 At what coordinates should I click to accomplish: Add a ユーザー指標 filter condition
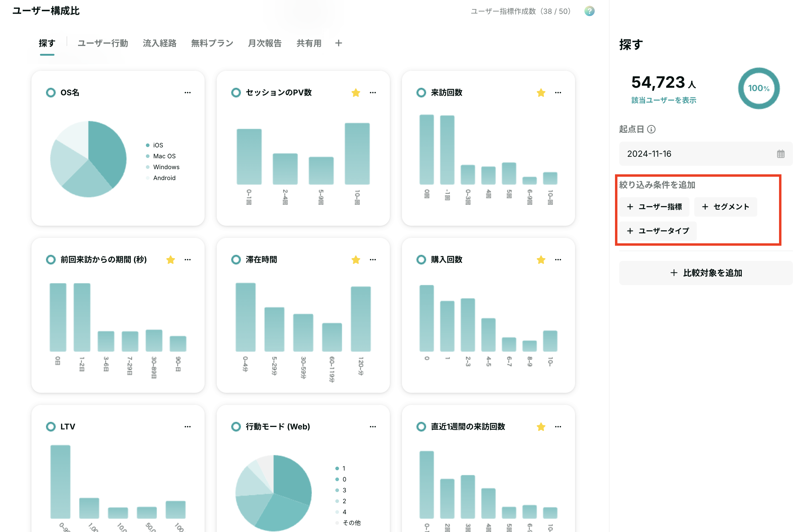[x=654, y=207]
